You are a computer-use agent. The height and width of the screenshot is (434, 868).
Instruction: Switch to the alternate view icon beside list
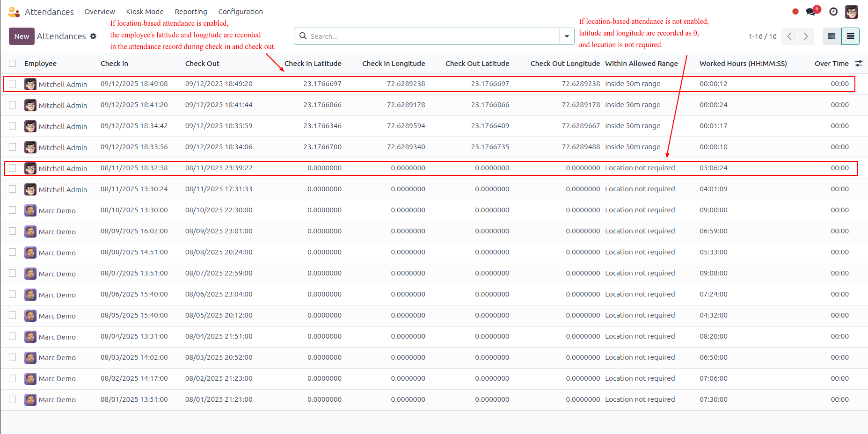point(832,36)
